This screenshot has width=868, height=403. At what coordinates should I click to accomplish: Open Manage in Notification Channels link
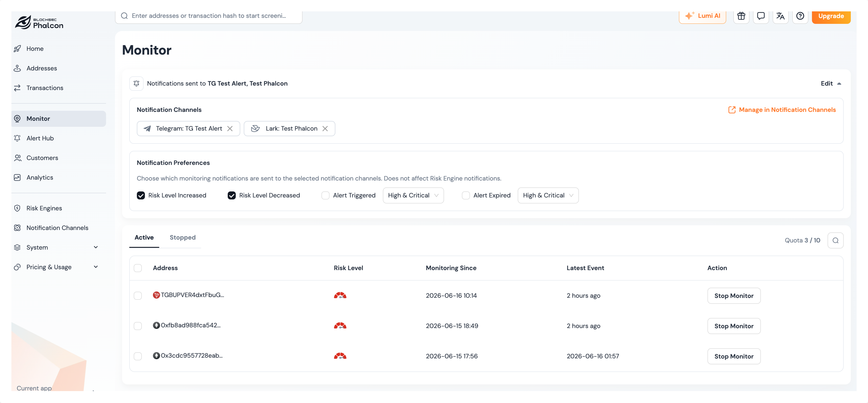tap(782, 110)
